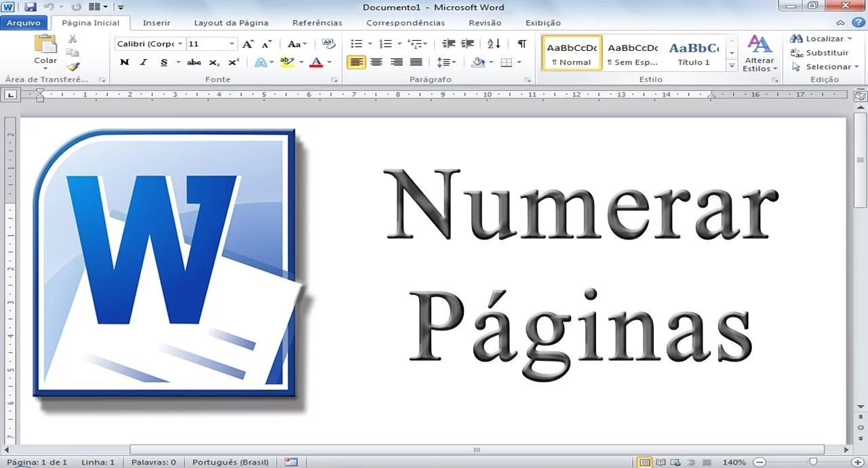This screenshot has height=468, width=868.
Task: Click the line spacing icon
Action: click(443, 62)
